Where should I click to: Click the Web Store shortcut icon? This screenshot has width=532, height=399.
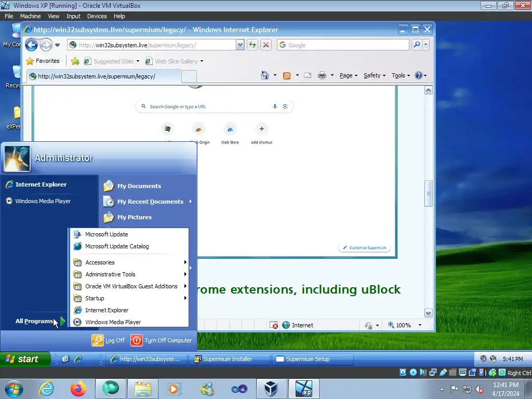[230, 129]
